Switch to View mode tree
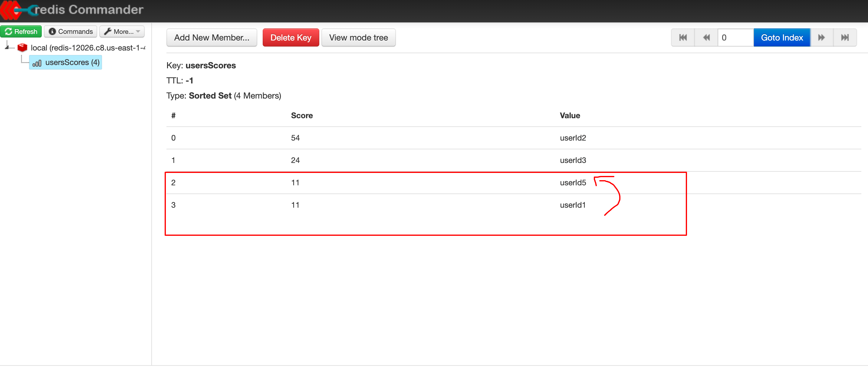This screenshot has width=868, height=367. (359, 37)
